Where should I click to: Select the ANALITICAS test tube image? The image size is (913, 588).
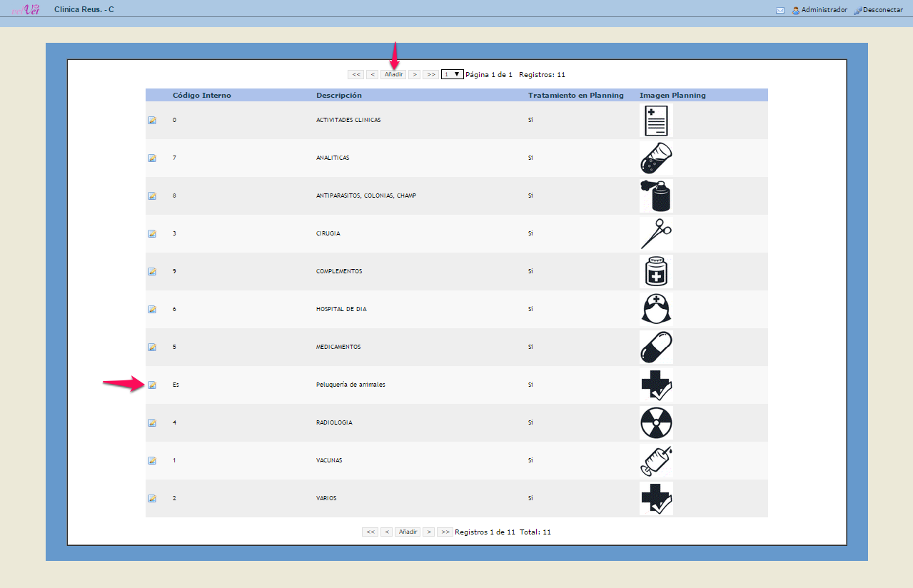656,158
